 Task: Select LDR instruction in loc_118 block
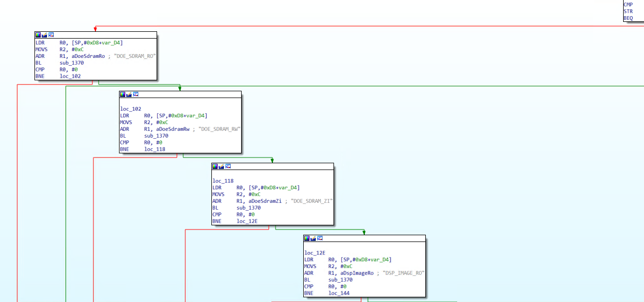(256, 188)
